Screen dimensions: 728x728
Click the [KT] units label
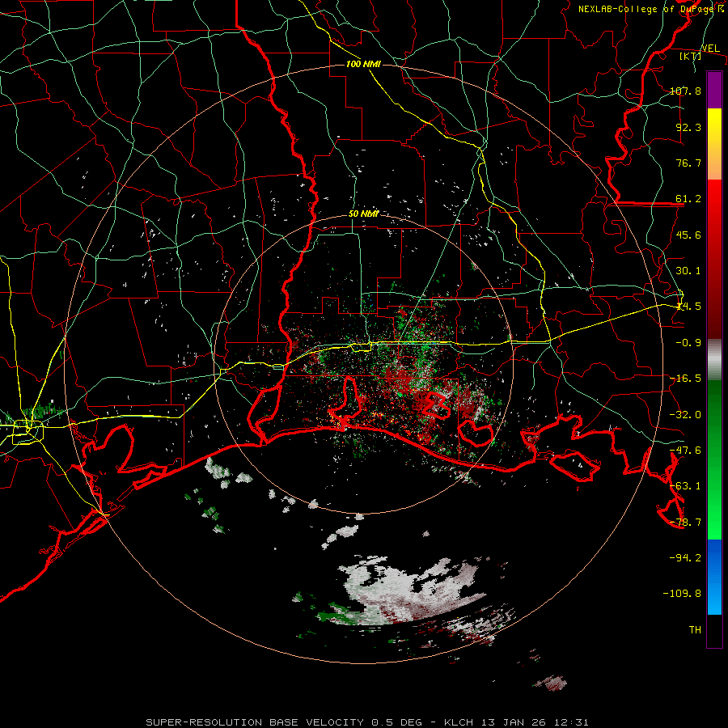690,56
